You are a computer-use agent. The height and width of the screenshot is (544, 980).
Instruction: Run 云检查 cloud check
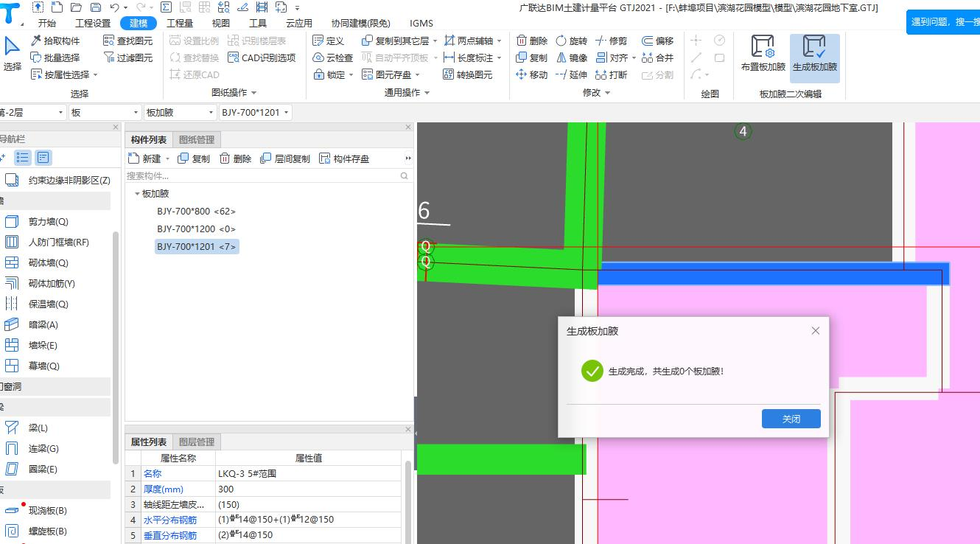tap(333, 57)
